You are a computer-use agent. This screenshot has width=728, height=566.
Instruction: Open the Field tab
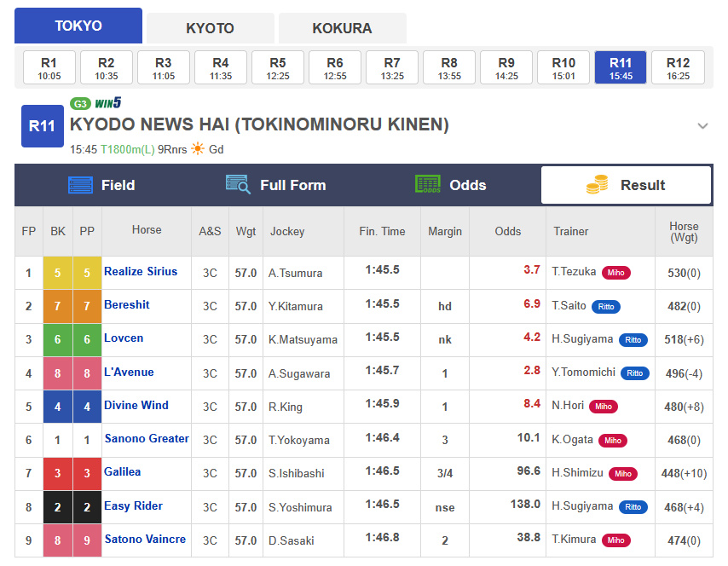point(101,185)
